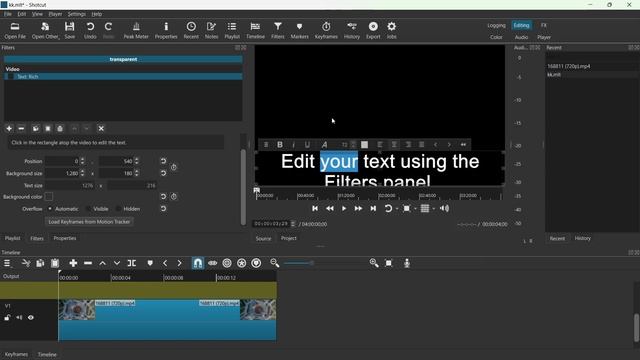The image size is (640, 360).
Task: Click the Undo toolbar icon
Action: tap(90, 30)
